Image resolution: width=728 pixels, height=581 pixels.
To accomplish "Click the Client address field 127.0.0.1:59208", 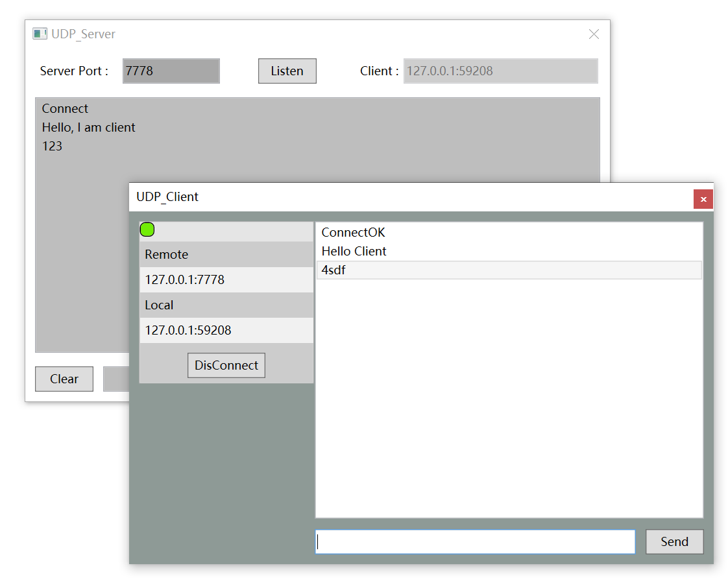I will [500, 71].
